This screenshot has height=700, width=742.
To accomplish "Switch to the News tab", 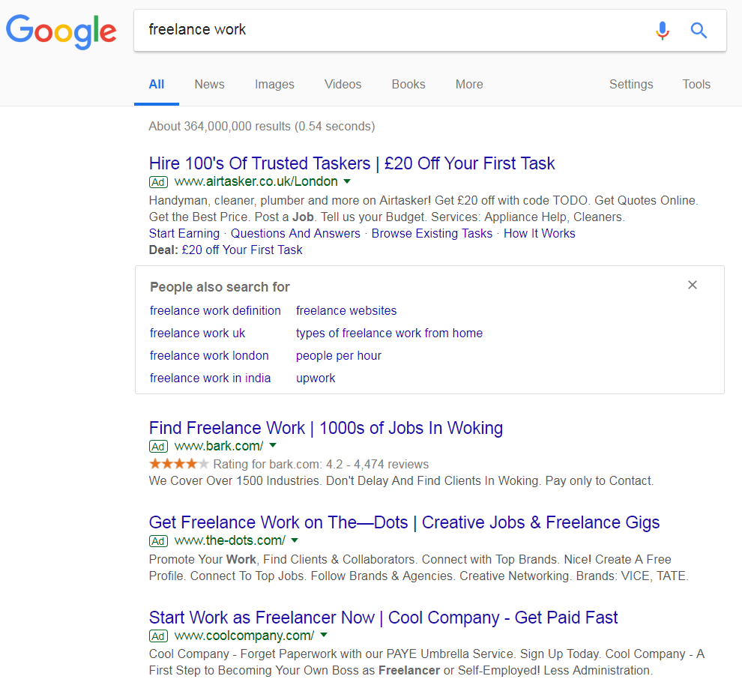I will [209, 84].
